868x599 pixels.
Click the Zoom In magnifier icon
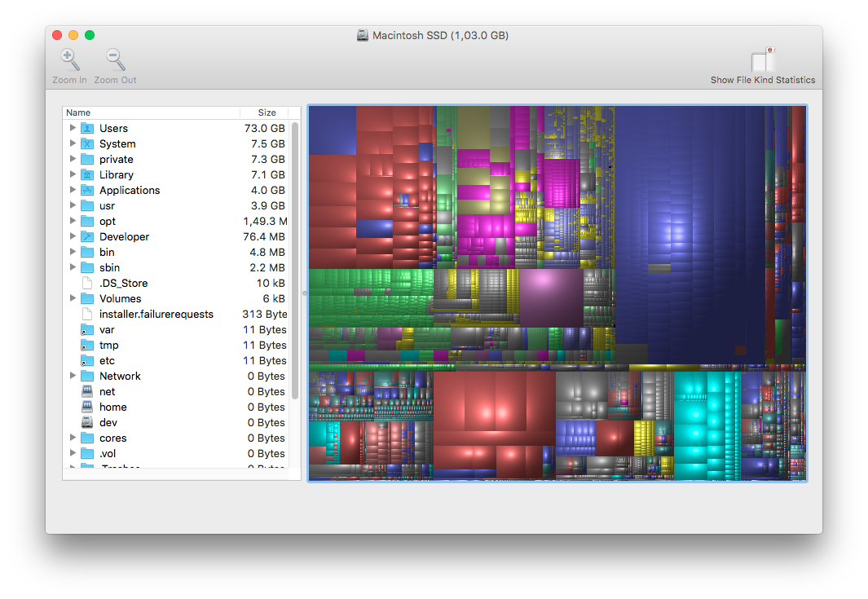click(x=69, y=59)
